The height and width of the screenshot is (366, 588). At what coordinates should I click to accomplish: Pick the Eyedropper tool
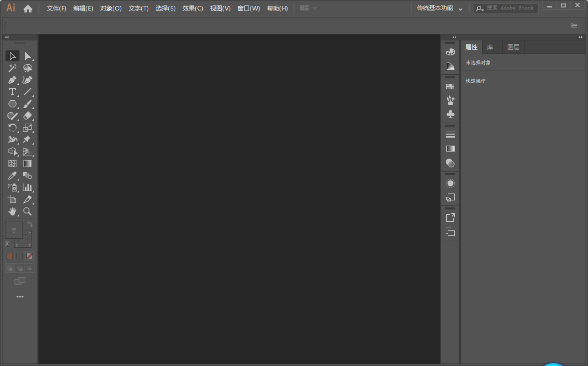click(12, 176)
